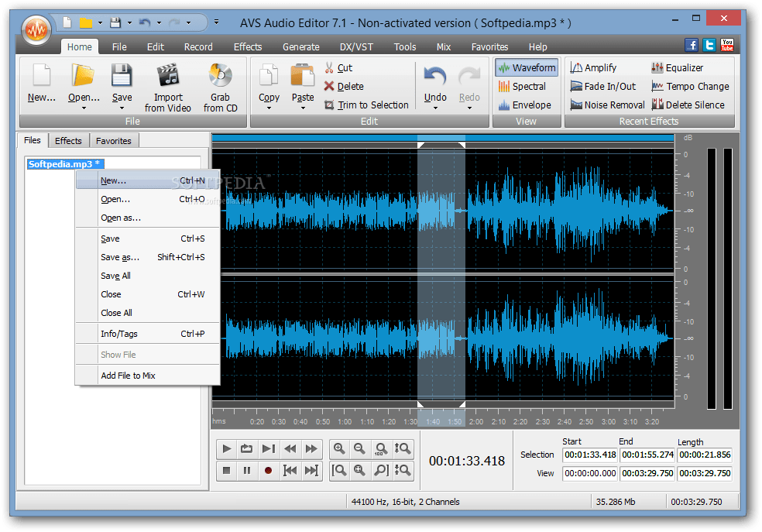Open the Generate ribbon tab
This screenshot has height=532, width=762.
300,46
